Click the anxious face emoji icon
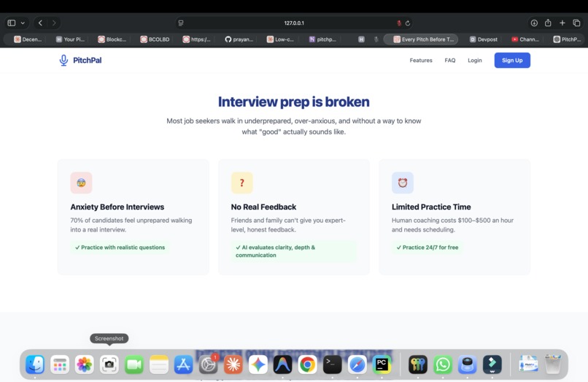Screen dimensions: 588x382 [x=81, y=183]
